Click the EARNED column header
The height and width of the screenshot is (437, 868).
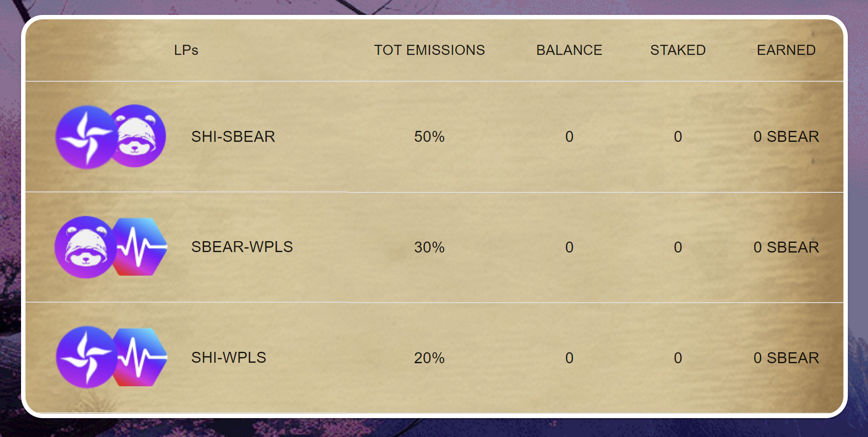pyautogui.click(x=786, y=50)
